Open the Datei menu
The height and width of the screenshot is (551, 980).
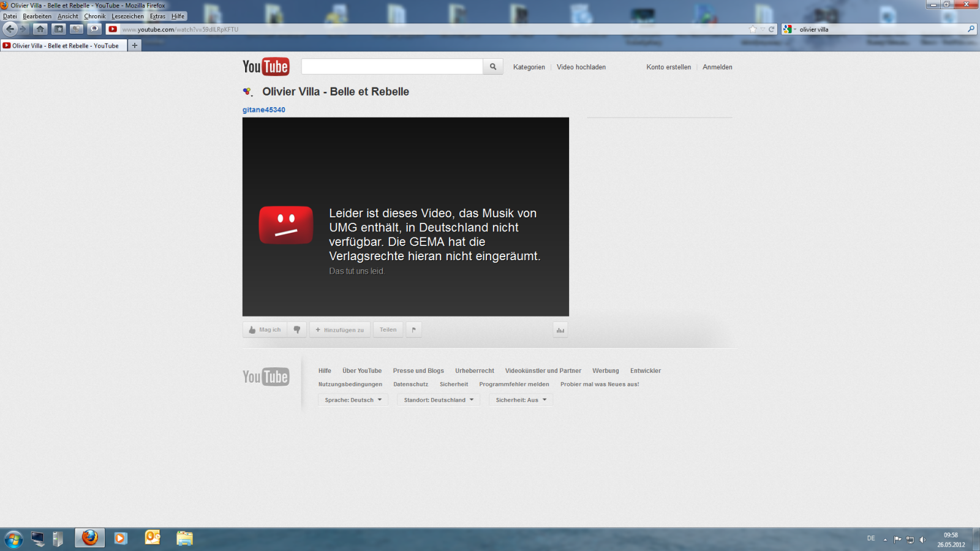pos(10,17)
